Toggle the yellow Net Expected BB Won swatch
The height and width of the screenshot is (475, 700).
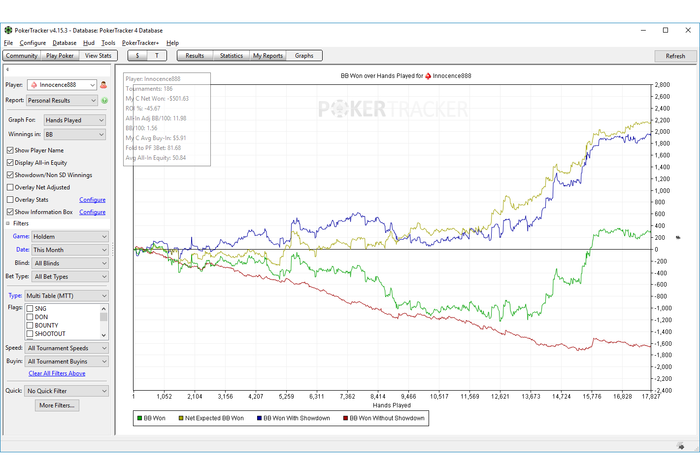[181, 418]
